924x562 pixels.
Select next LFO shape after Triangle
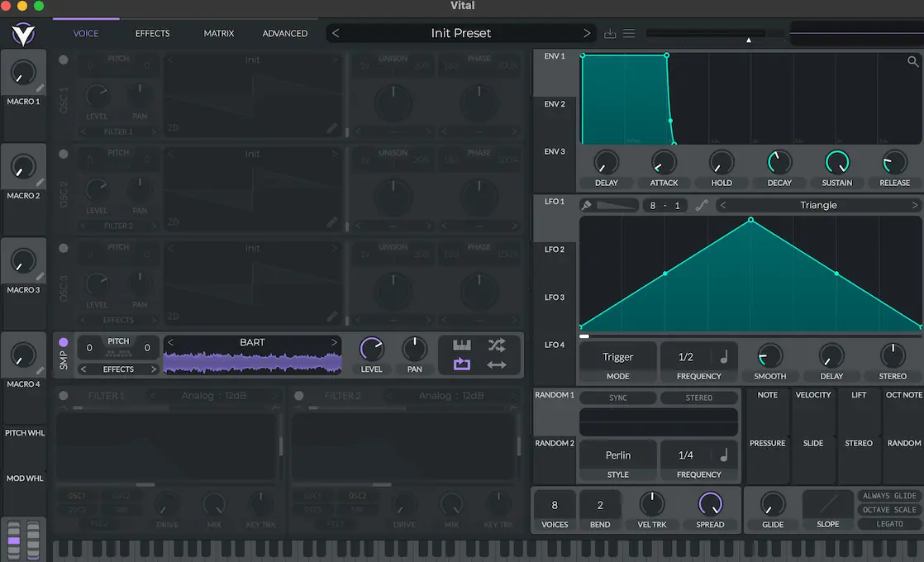click(915, 205)
